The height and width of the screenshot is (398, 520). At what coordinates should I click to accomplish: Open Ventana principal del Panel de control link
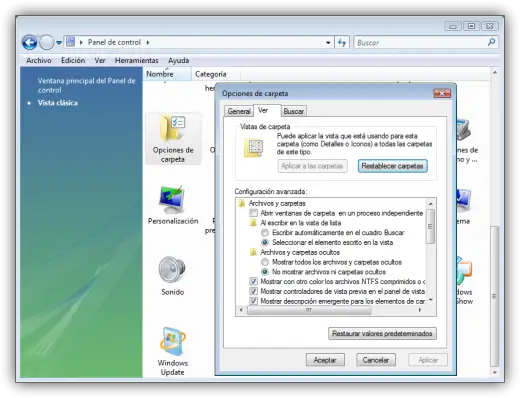[86, 85]
